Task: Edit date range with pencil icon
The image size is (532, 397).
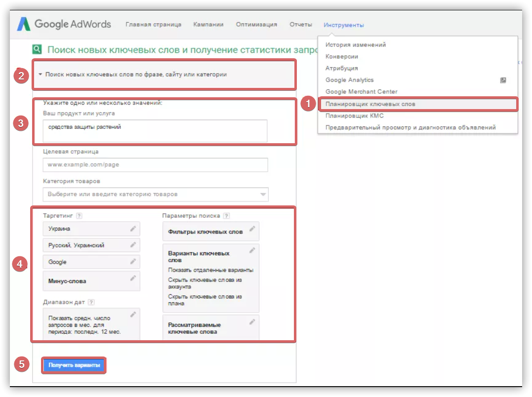Action: (x=133, y=315)
